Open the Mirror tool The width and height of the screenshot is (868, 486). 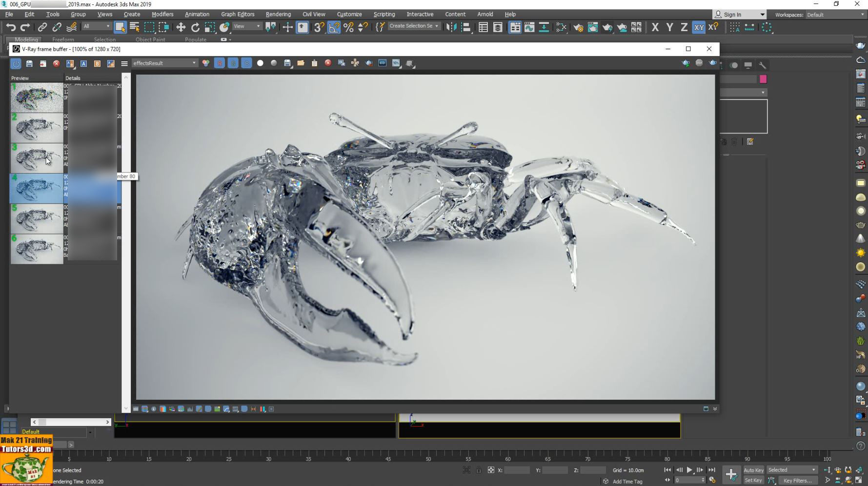tap(451, 27)
